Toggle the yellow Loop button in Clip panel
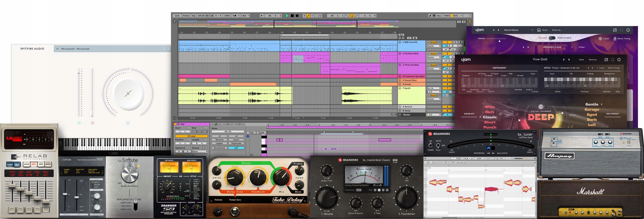644x219 pixels. tap(191, 136)
